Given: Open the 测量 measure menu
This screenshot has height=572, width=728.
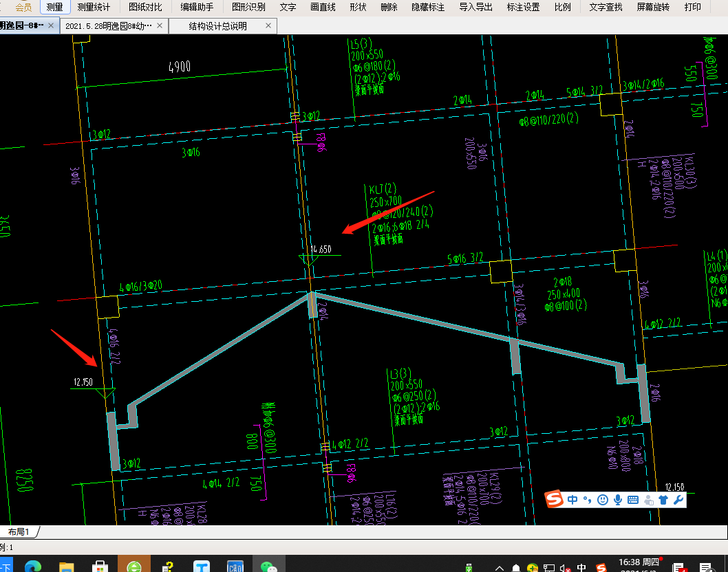Looking at the screenshot, I should [55, 7].
